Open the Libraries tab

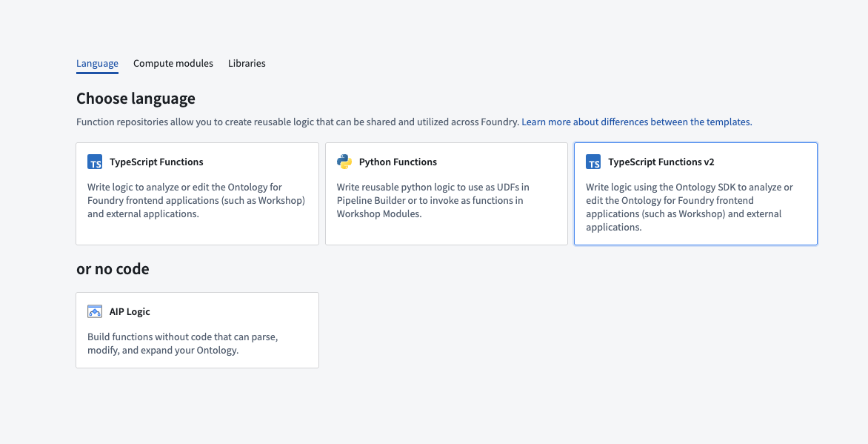point(247,63)
